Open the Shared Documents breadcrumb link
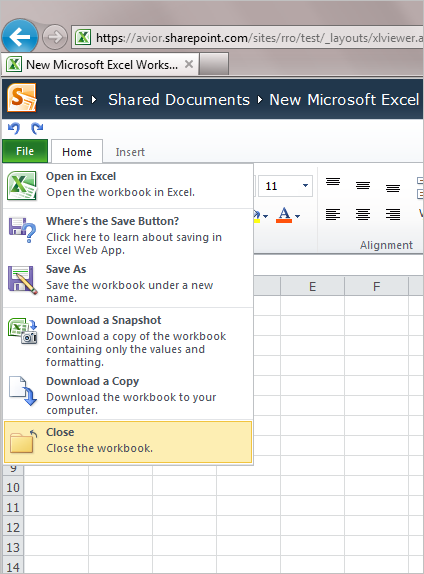 point(179,100)
